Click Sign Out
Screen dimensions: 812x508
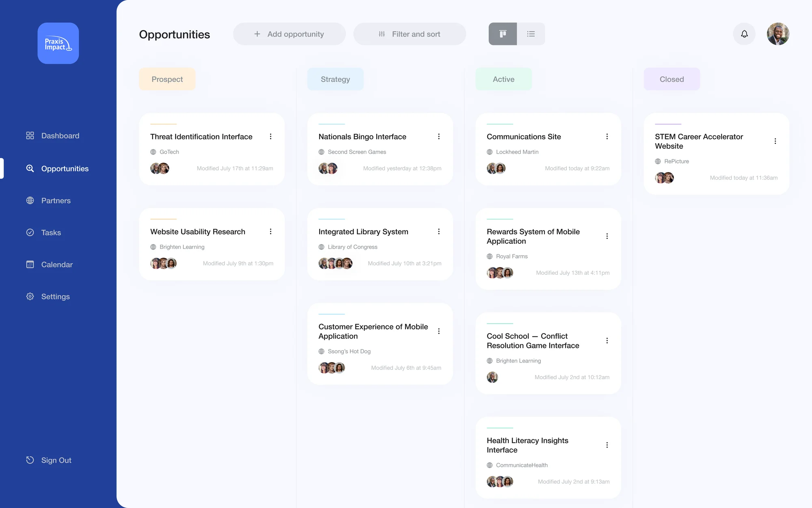pyautogui.click(x=49, y=460)
